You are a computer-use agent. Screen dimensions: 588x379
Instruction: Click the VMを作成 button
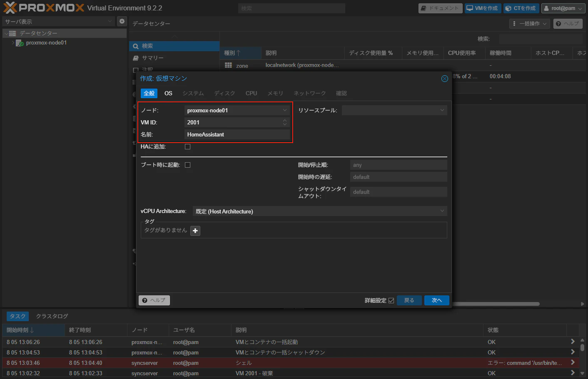[x=483, y=8]
